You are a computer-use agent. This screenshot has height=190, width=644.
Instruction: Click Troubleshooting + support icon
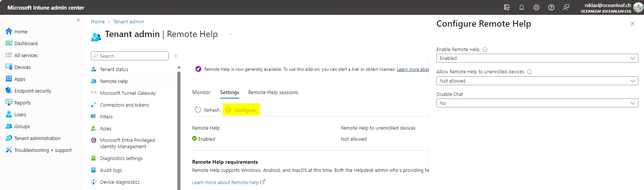9,150
